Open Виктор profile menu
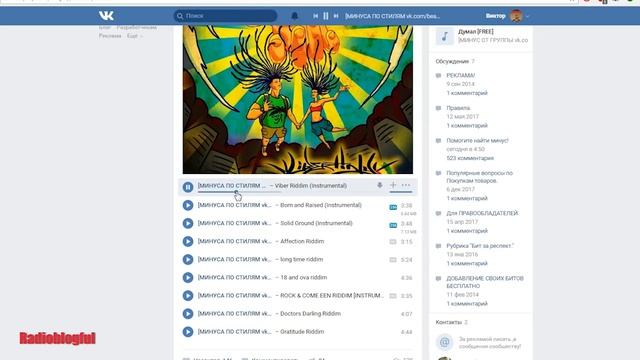The height and width of the screenshot is (360, 640). tap(507, 16)
